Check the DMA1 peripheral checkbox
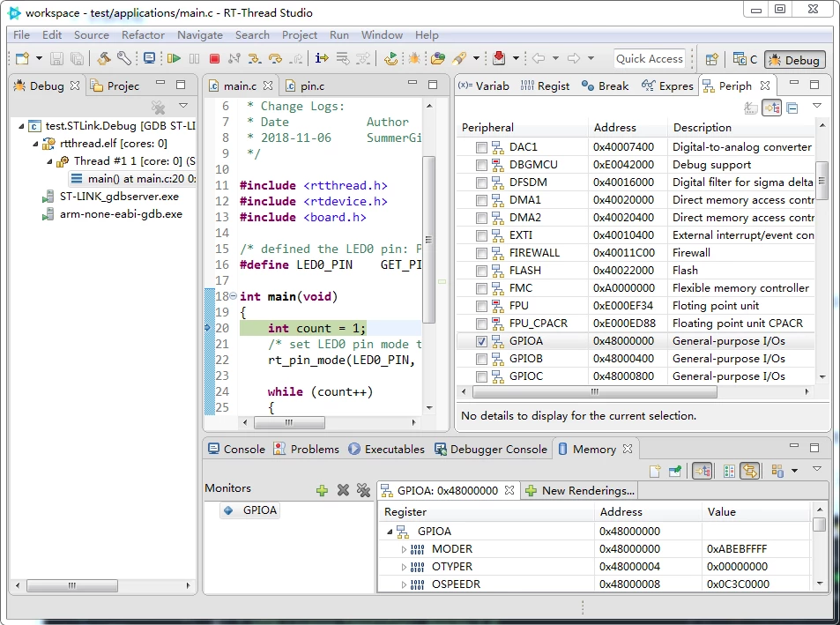The height and width of the screenshot is (625, 840). point(481,200)
